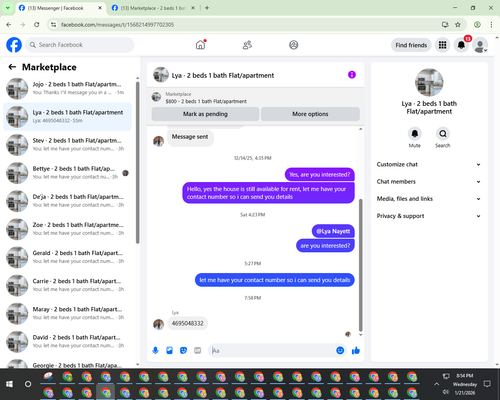
Task: Click Mark as pending
Action: coord(205,114)
